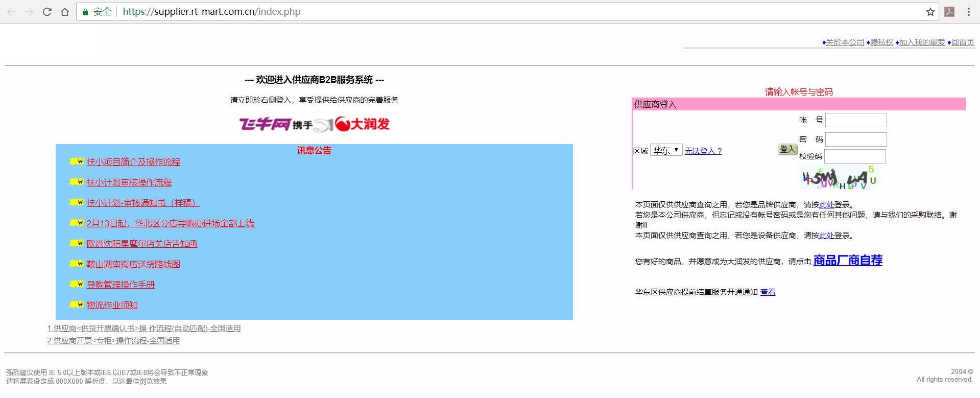
Task: Go to the browser home icon
Action: click(65, 12)
